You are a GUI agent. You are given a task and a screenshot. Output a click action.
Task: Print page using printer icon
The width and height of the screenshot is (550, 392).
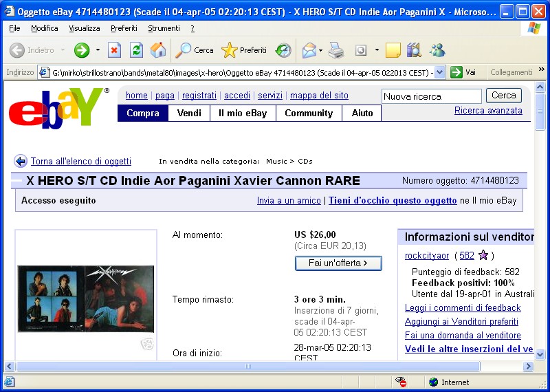coord(336,50)
